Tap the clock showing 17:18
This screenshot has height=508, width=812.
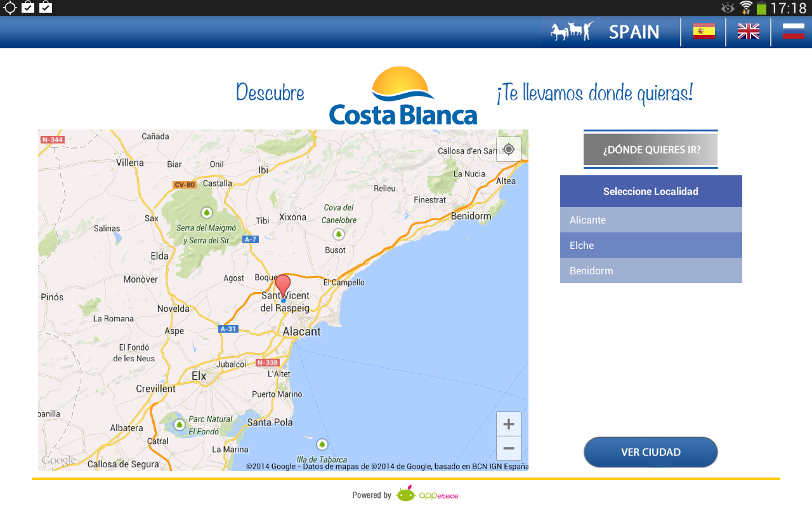789,8
